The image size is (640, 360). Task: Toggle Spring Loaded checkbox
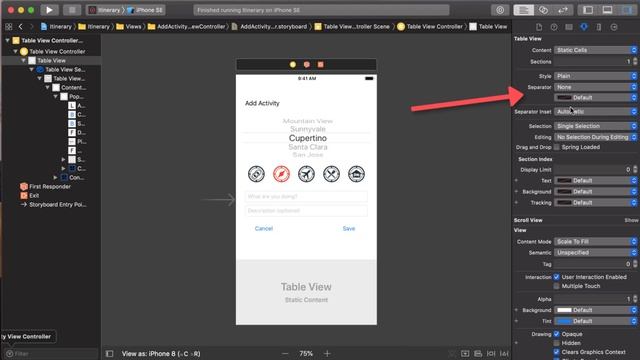556,147
